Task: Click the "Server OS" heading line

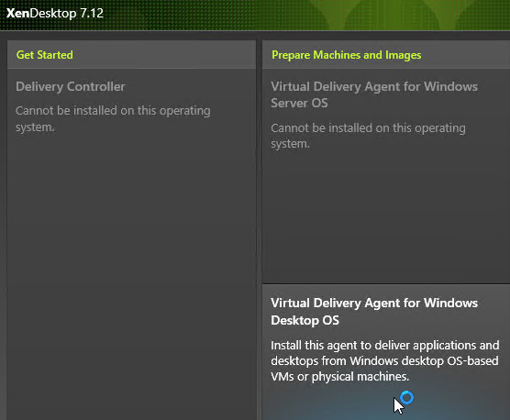Action: pyautogui.click(x=299, y=104)
